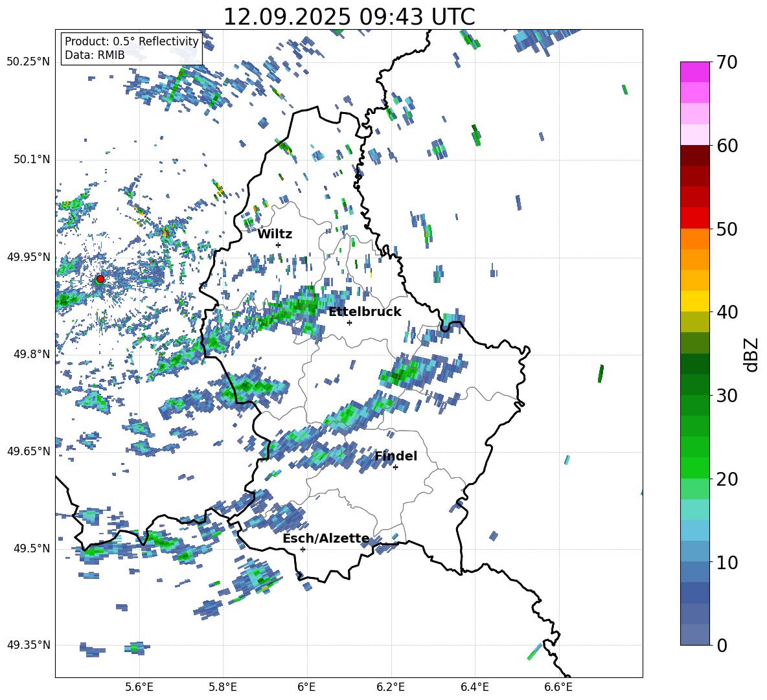Click the 50.25°N latitude label
Screen dimensions: 767x700
[29, 62]
